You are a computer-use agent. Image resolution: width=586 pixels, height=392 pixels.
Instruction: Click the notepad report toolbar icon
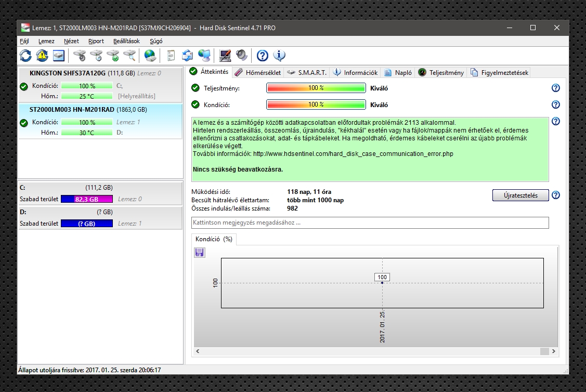coord(171,56)
